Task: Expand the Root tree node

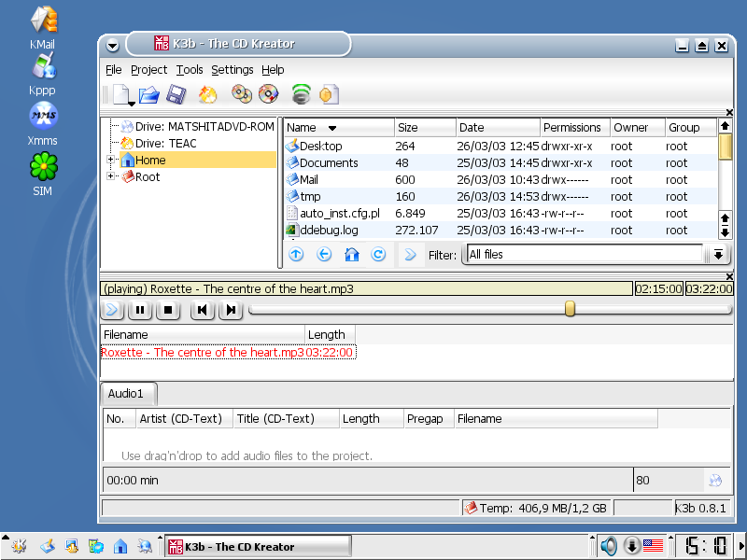Action: 110,176
